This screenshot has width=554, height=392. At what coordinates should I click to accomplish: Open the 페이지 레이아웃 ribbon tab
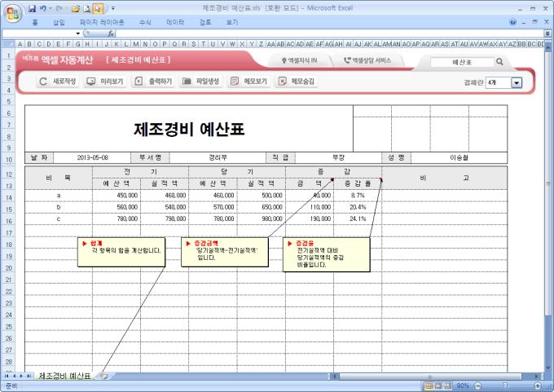coord(102,22)
